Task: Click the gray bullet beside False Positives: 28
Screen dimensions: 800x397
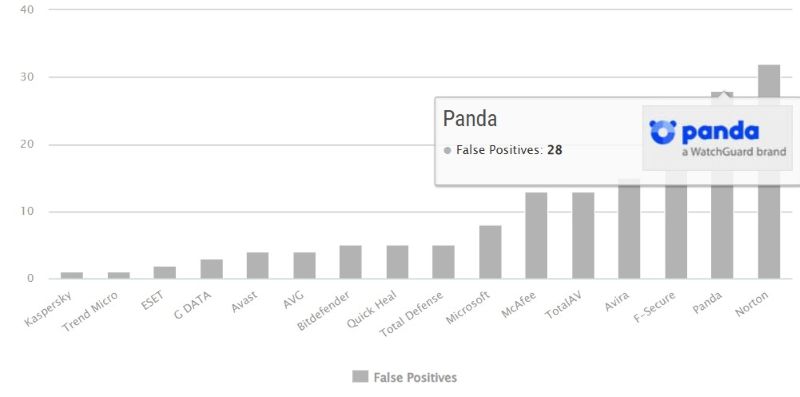Action: coord(447,151)
